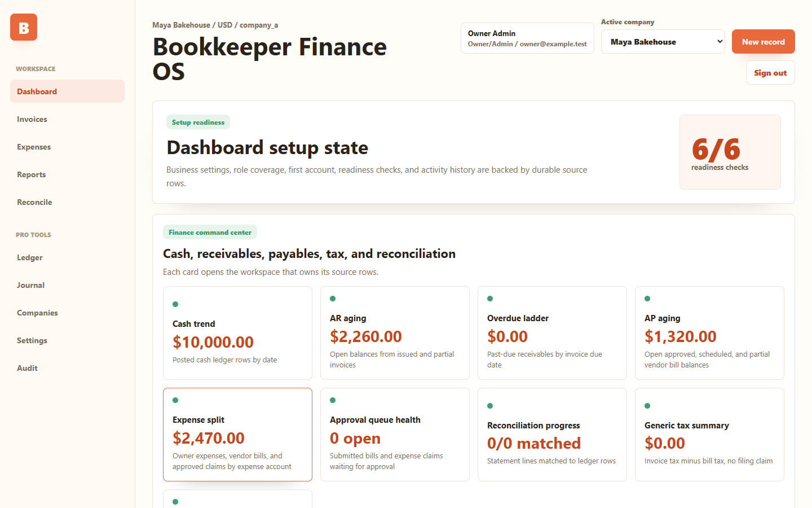Click the orange B logo icon
This screenshot has width=812, height=508.
(x=24, y=27)
